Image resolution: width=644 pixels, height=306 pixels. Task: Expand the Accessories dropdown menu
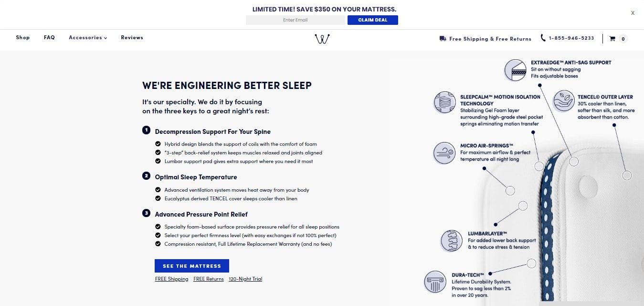click(x=88, y=37)
